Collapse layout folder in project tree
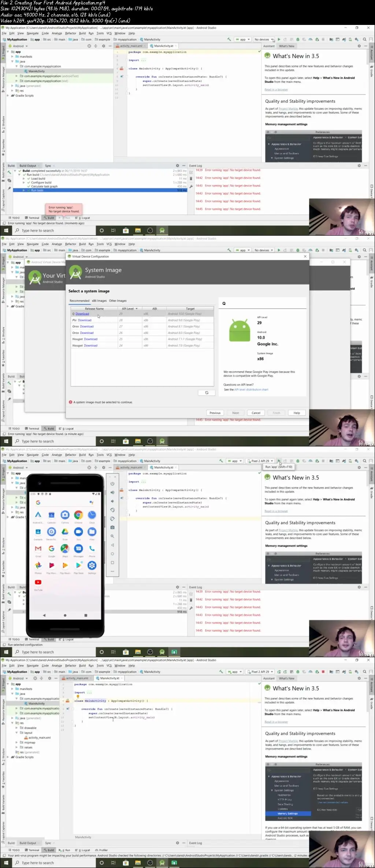The image size is (375, 868). coord(17,733)
